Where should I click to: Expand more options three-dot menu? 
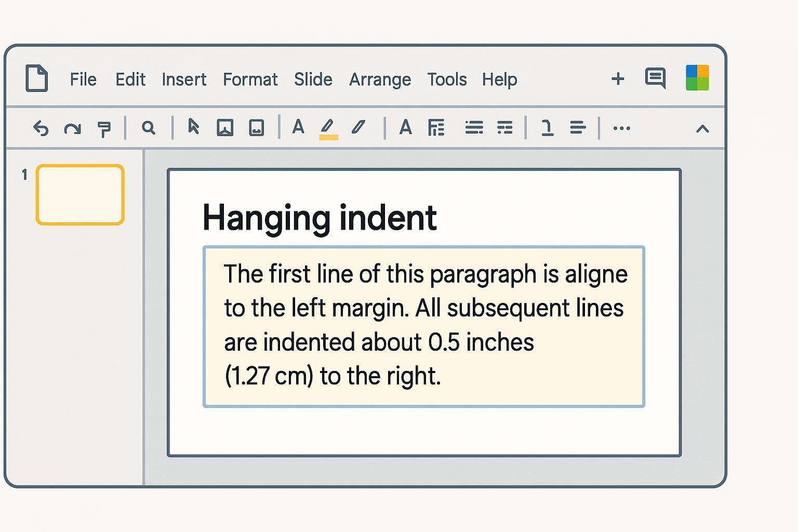621,128
